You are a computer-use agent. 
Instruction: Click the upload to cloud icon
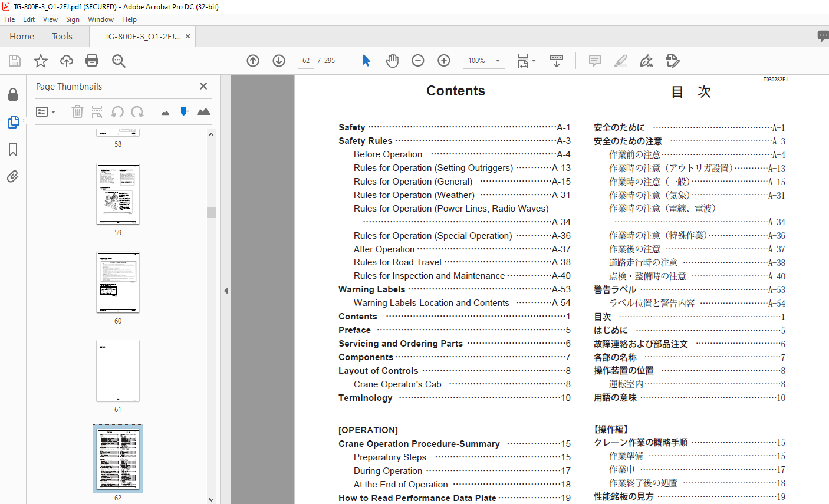[x=67, y=61]
